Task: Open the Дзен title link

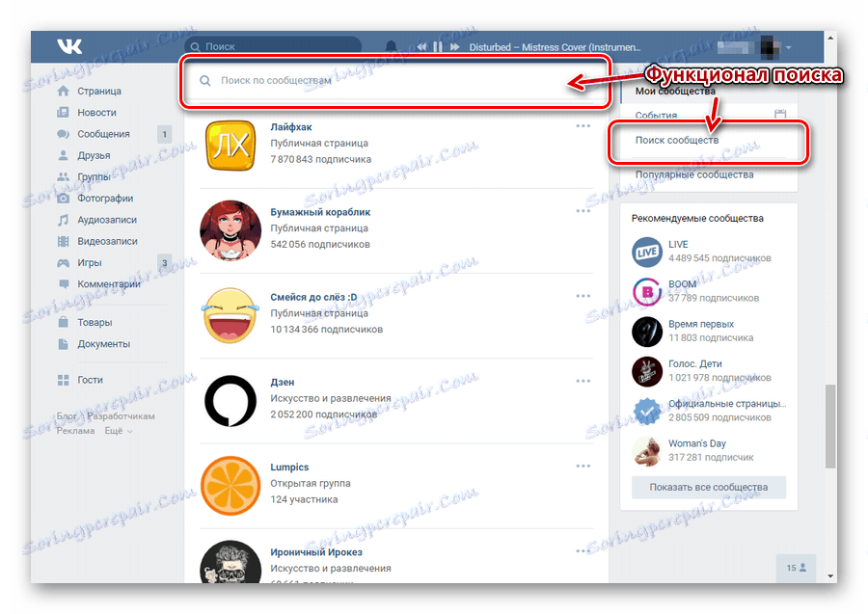Action: coord(283,383)
